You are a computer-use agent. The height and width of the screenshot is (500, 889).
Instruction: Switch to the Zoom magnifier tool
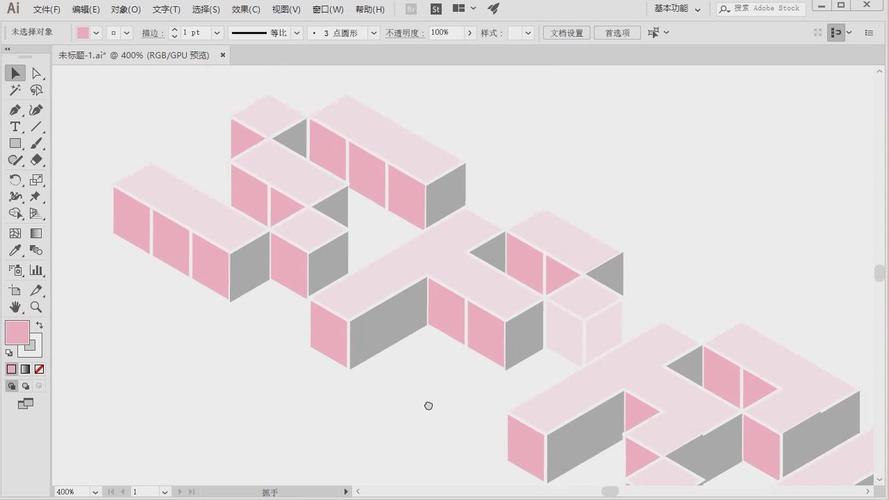click(x=36, y=307)
